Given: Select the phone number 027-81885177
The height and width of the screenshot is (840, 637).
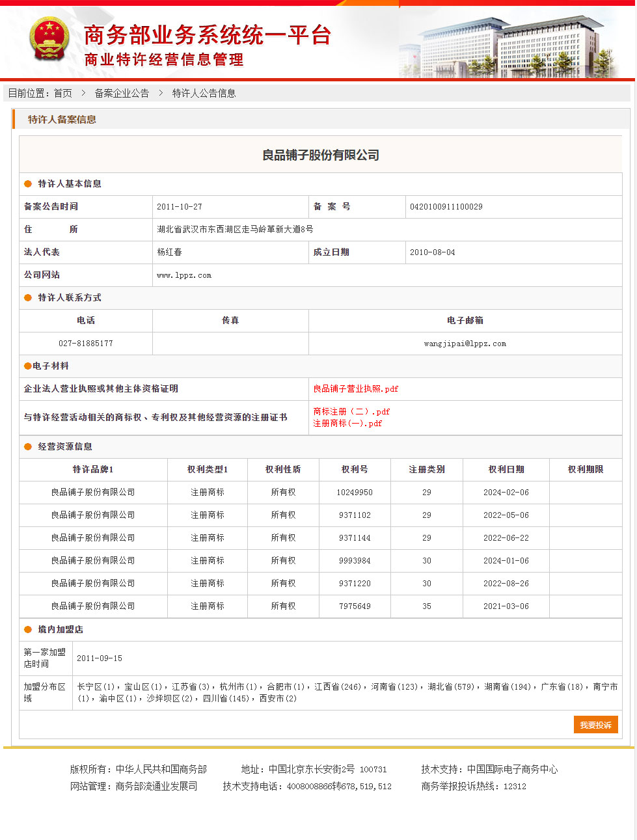Looking at the screenshot, I should coord(86,344).
